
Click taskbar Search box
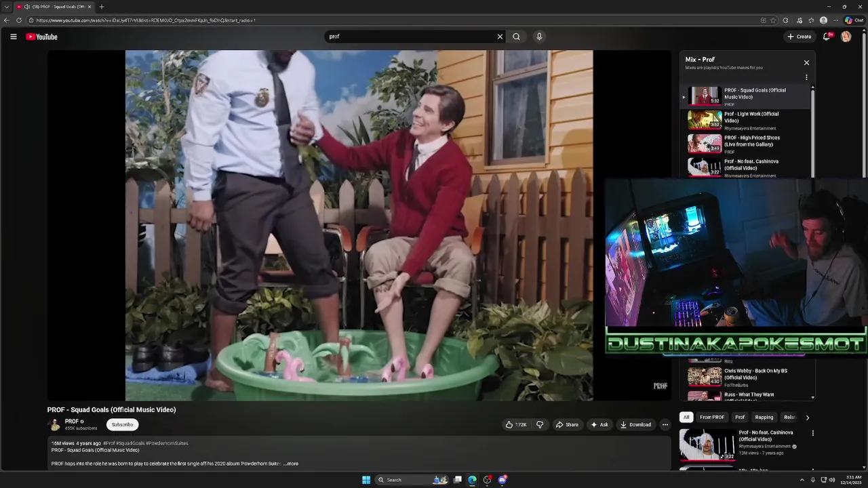412,480
